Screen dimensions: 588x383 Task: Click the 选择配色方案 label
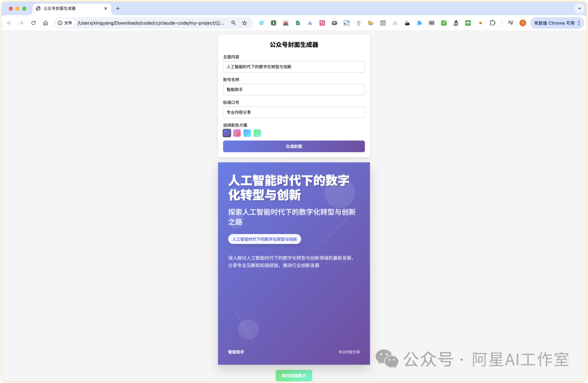235,125
